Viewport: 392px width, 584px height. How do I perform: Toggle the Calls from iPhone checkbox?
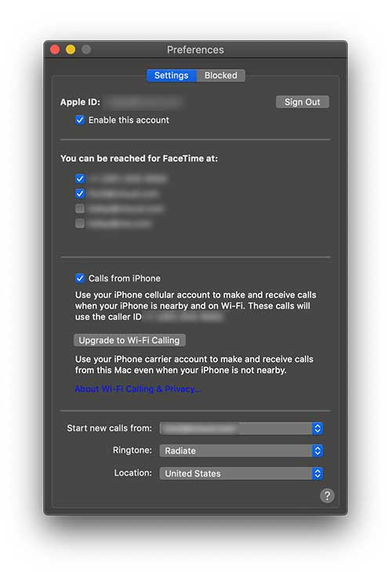(x=80, y=278)
